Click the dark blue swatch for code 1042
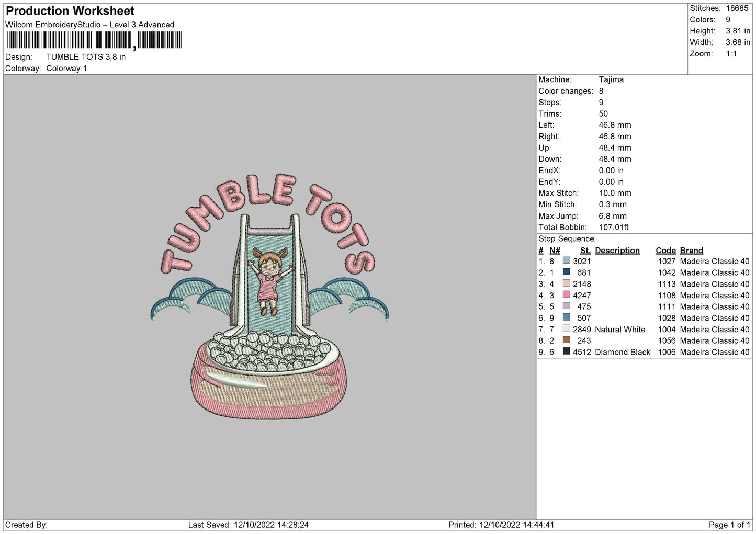 coord(566,272)
